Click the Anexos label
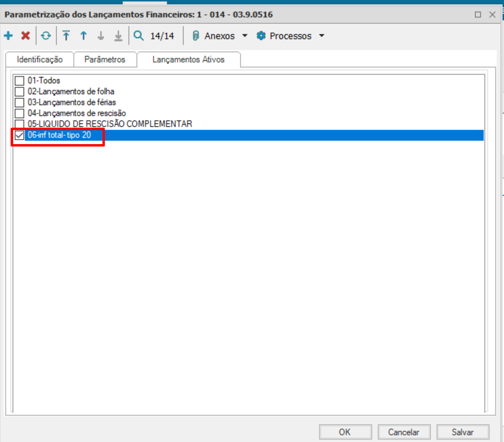Image resolution: width=504 pixels, height=442 pixels. point(219,36)
